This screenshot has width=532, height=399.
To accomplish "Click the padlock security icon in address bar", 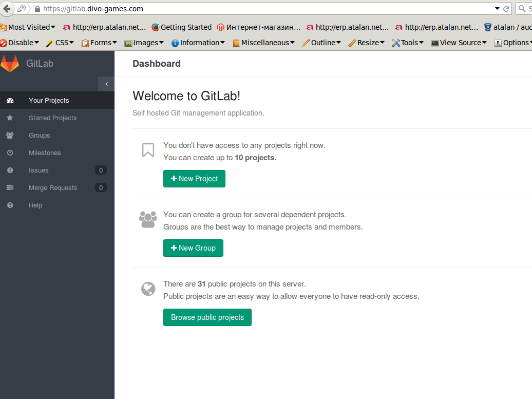I will click(x=37, y=9).
